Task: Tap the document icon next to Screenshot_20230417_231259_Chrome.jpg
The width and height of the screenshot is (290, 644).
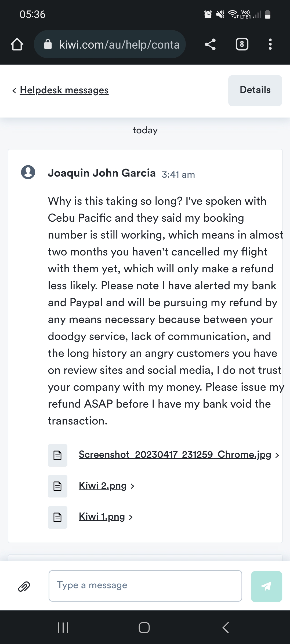Action: pyautogui.click(x=57, y=455)
